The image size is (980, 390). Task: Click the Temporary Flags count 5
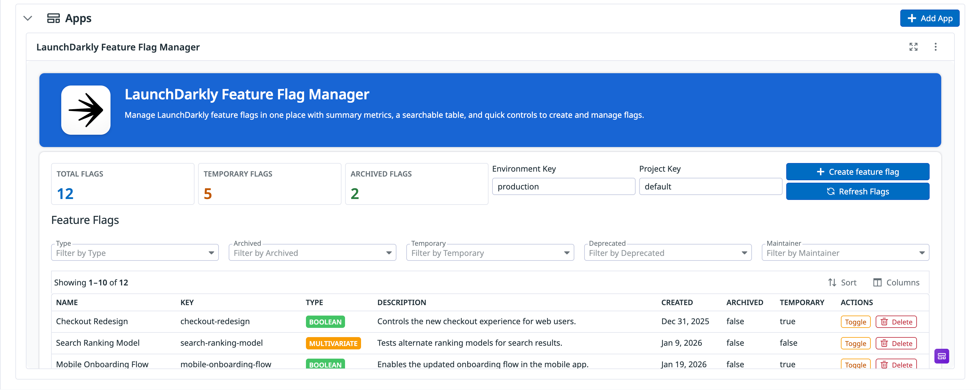(208, 194)
